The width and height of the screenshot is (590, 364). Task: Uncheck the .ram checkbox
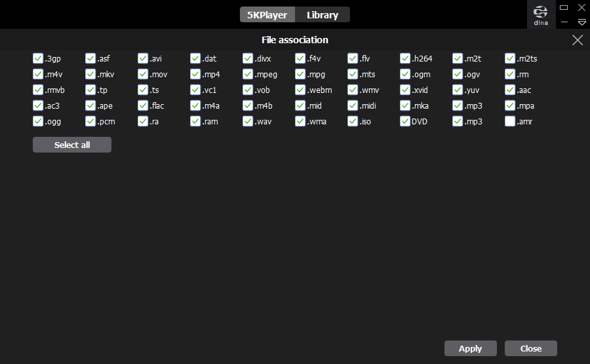[195, 121]
